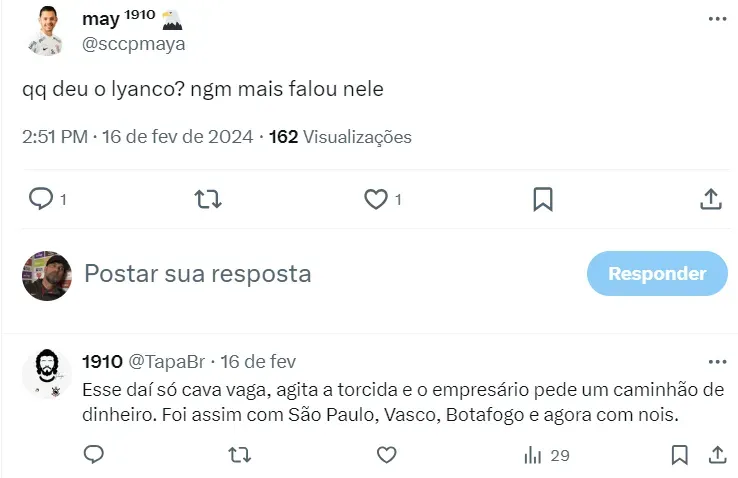738x478 pixels.
Task: Like the main tweet about lyanco
Action: (x=375, y=199)
